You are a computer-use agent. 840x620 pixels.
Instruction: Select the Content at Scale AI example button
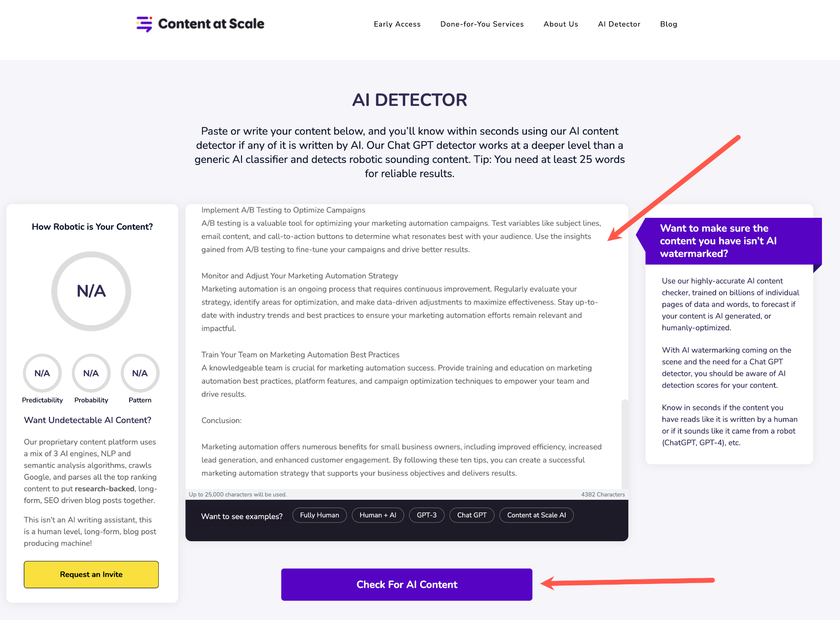tap(537, 515)
